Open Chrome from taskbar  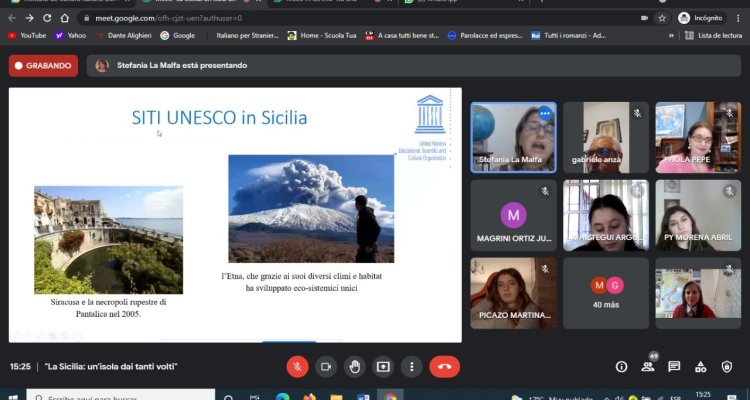[390, 397]
